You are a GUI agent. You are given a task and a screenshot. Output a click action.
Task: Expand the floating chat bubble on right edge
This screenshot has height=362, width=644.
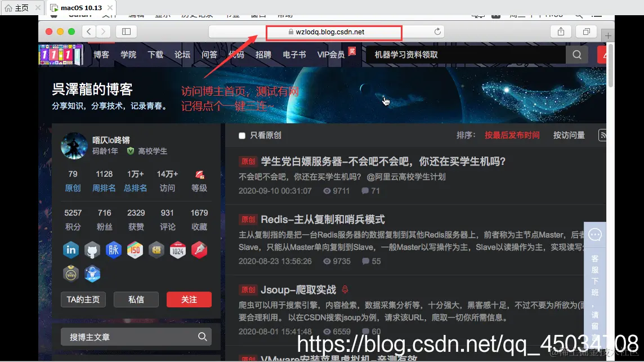595,235
